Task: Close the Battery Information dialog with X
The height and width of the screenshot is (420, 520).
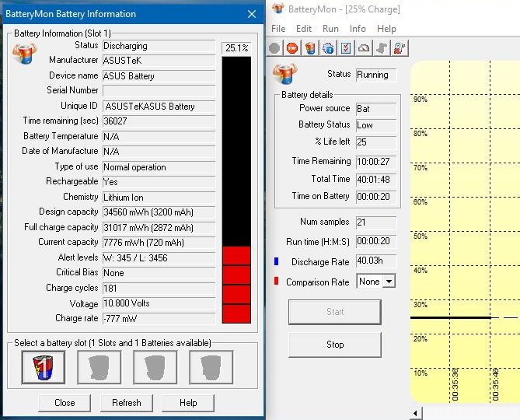Action: click(x=252, y=14)
